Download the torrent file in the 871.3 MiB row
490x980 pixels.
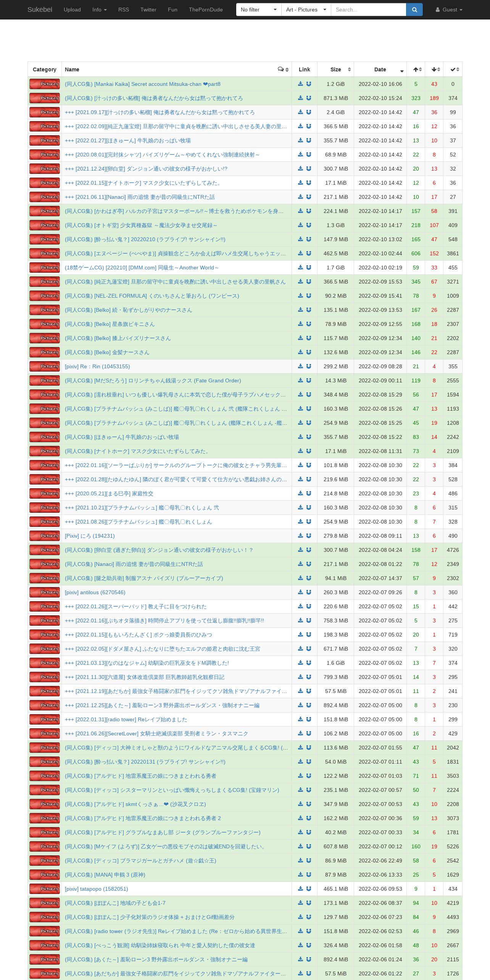[x=300, y=98]
